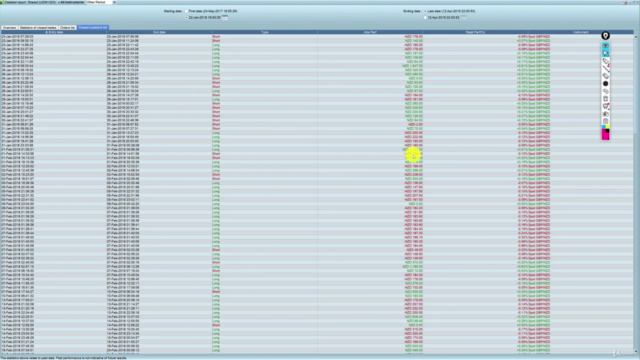
Task: Select the pen tool in annotation toolbar
Action: pyautogui.click(x=605, y=61)
